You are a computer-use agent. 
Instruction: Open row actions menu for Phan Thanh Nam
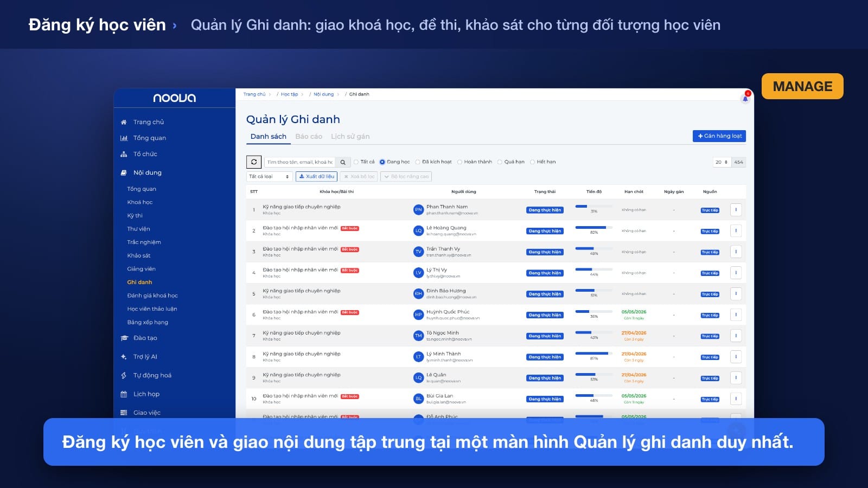pos(736,210)
